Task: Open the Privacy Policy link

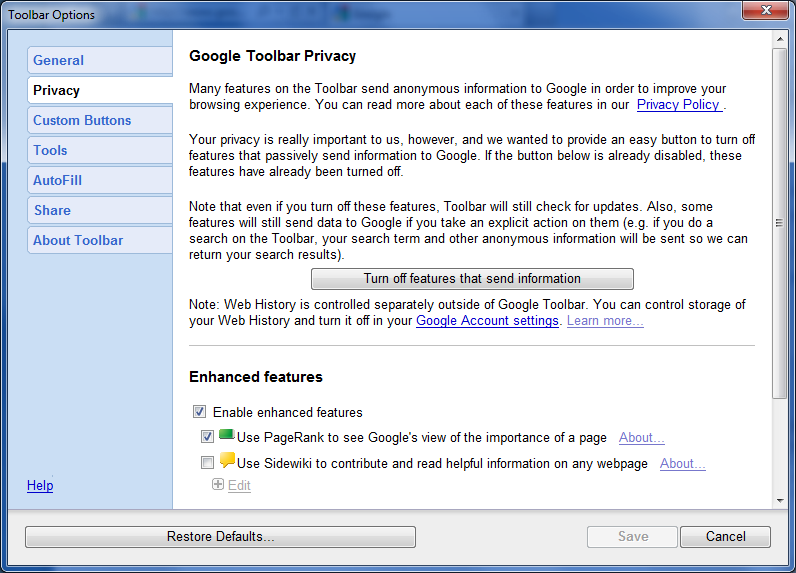Action: 678,104
